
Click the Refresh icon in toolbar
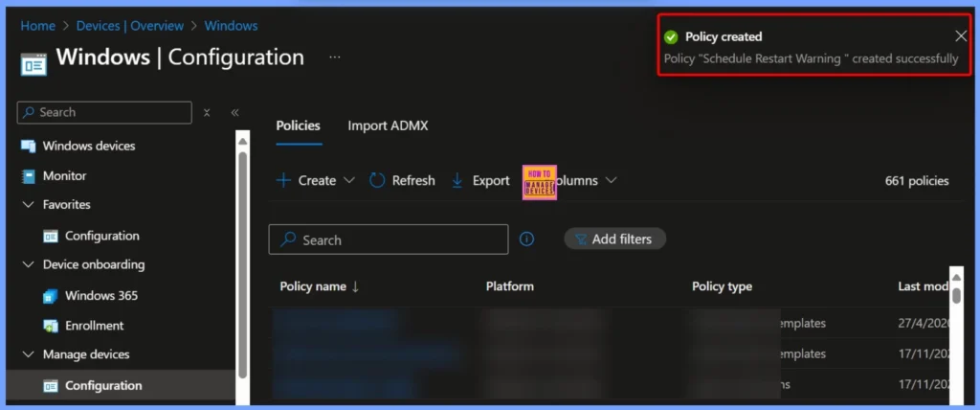[x=377, y=180]
